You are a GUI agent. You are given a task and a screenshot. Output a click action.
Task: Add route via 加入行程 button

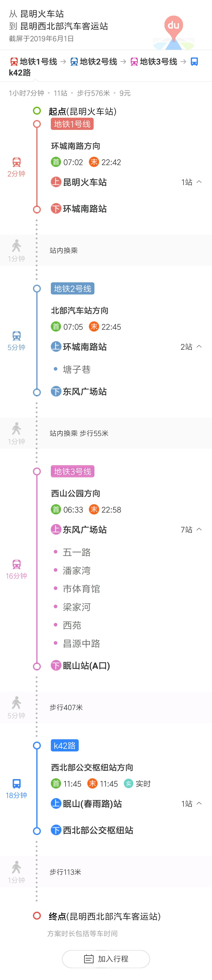click(x=106, y=959)
